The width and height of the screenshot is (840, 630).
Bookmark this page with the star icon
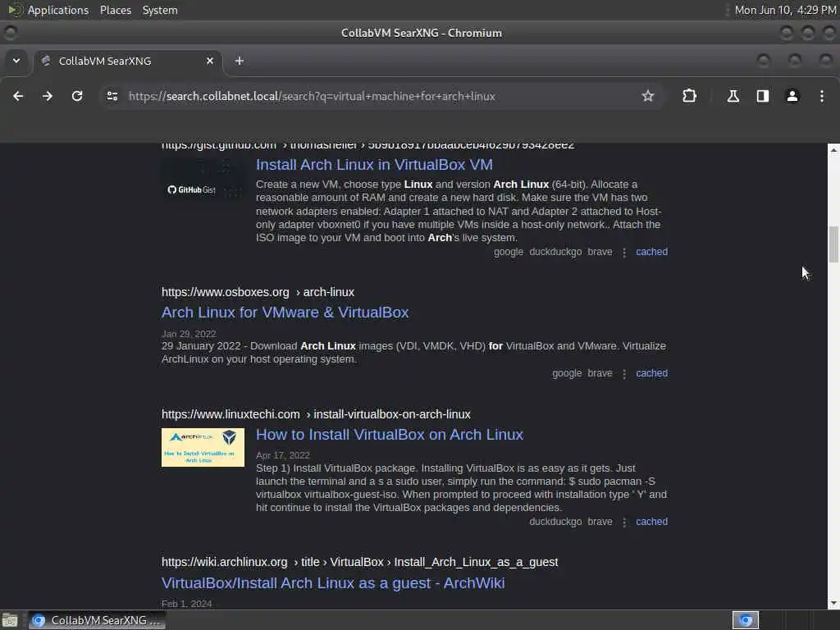[x=648, y=96]
